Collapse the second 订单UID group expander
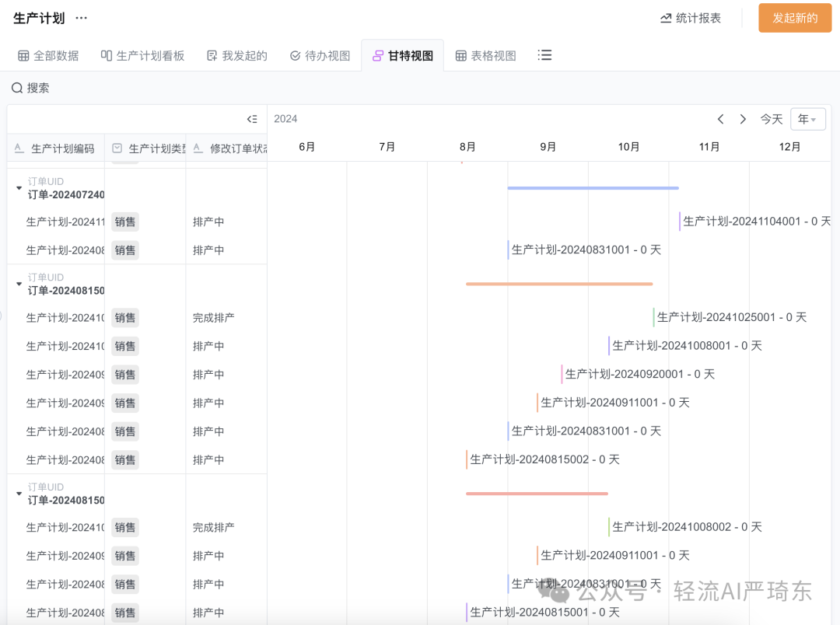 [x=19, y=283]
